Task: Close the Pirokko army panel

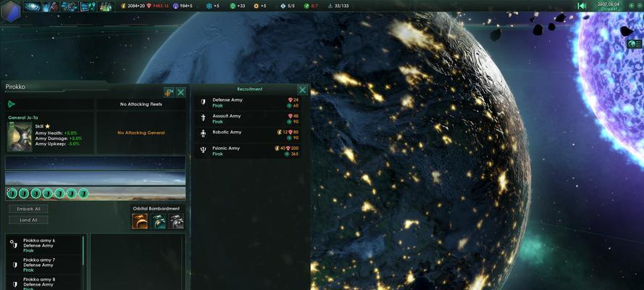Action: 180,92
